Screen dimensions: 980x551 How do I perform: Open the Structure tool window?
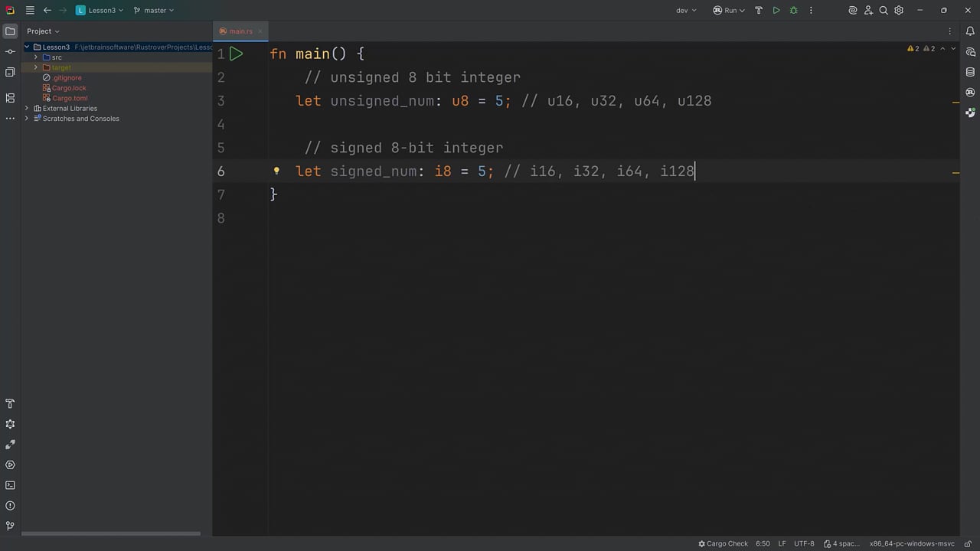tap(10, 98)
